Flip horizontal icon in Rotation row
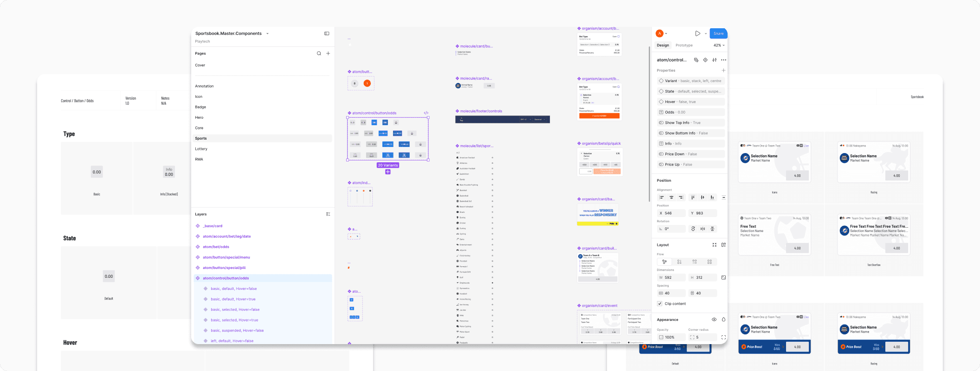980x371 pixels. 703,229
